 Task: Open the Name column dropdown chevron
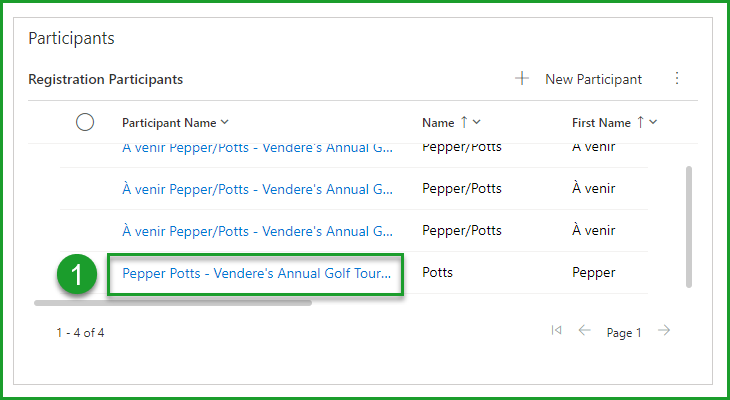click(477, 122)
